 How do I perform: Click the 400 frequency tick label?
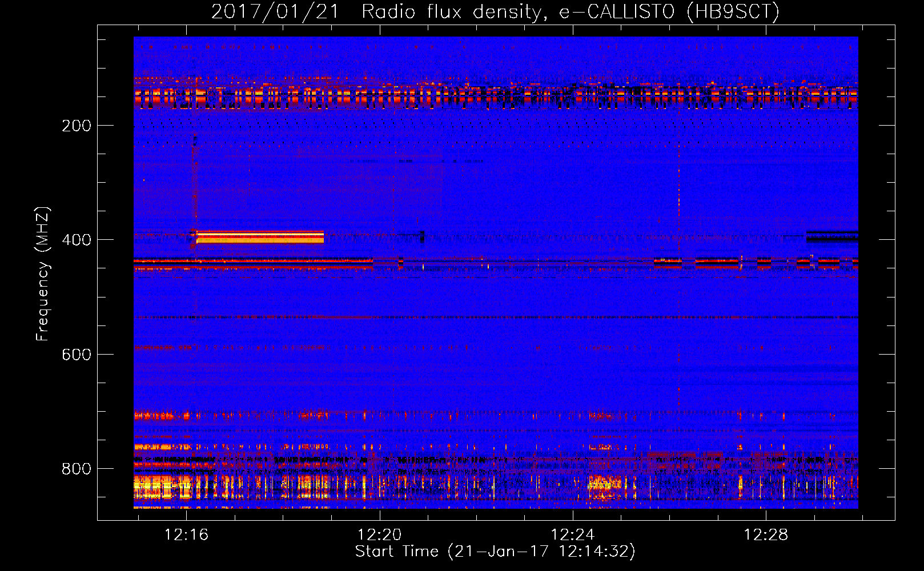coord(77,240)
